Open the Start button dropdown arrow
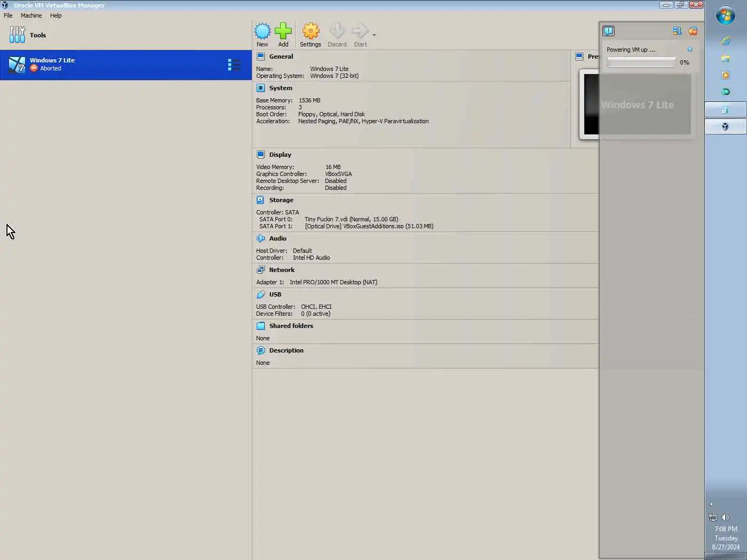This screenshot has width=747, height=560. point(374,35)
